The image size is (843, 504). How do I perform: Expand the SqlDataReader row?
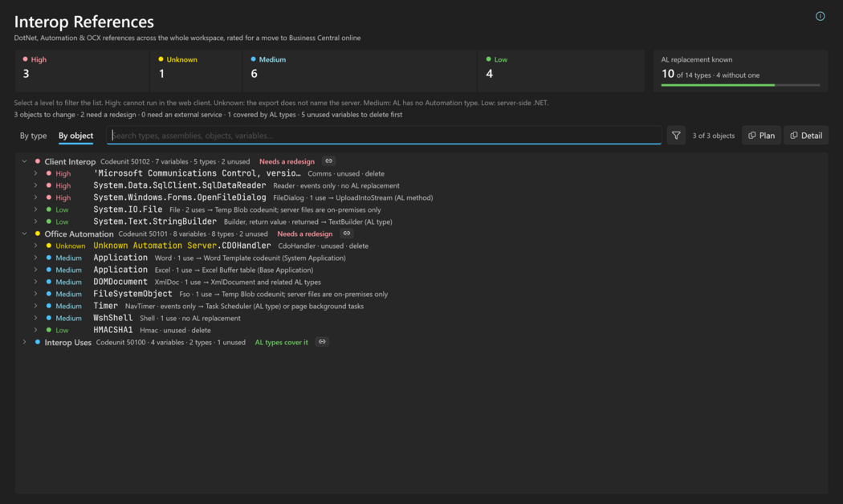coord(35,185)
